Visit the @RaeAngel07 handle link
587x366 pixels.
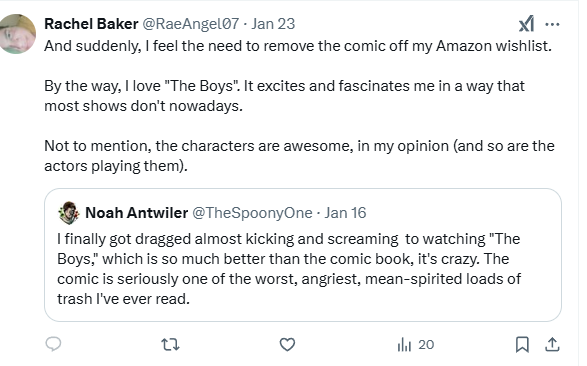191,24
